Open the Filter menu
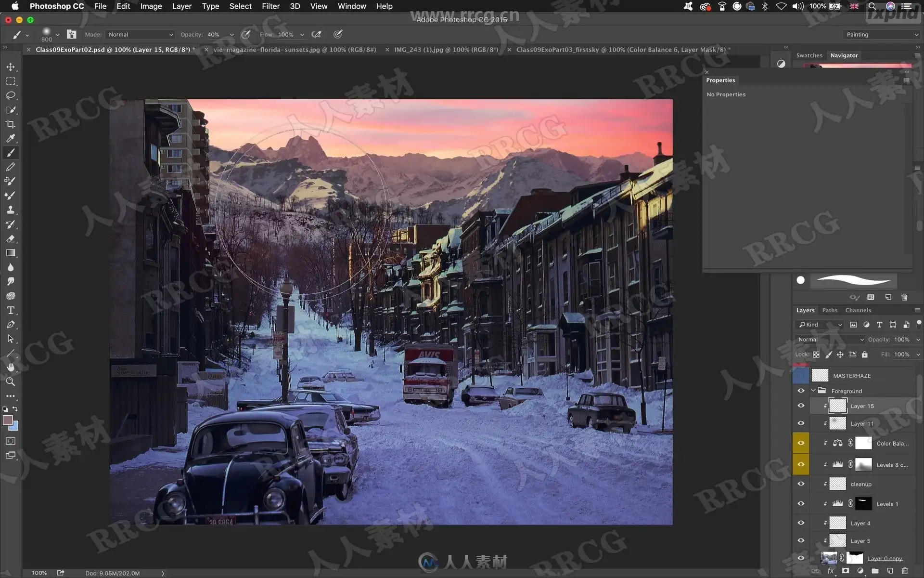 click(270, 6)
